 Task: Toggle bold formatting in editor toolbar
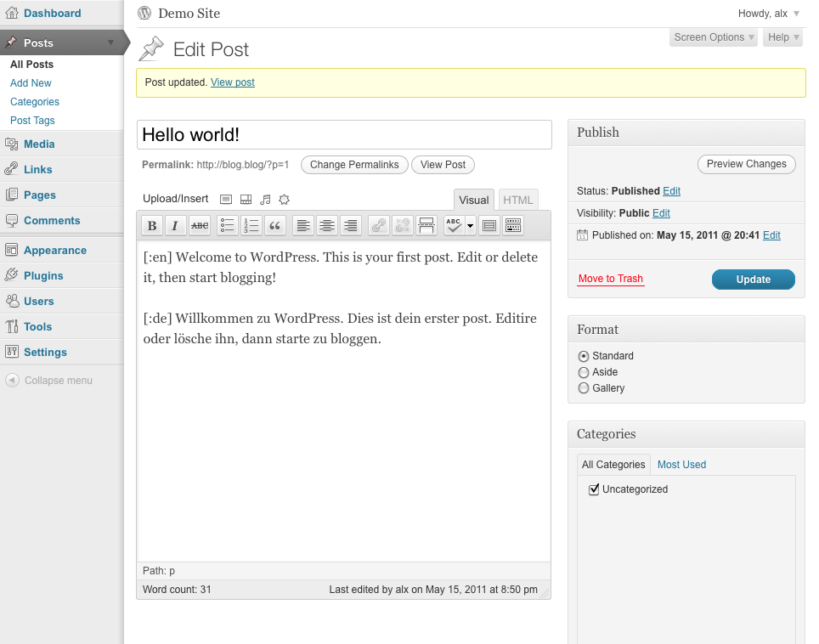pyautogui.click(x=152, y=226)
